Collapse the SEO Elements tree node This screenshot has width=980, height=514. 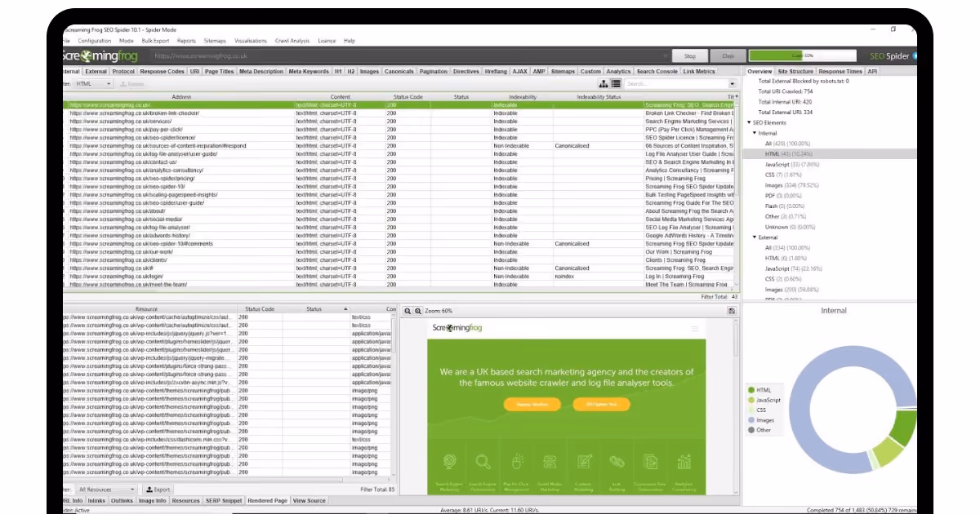(x=749, y=122)
